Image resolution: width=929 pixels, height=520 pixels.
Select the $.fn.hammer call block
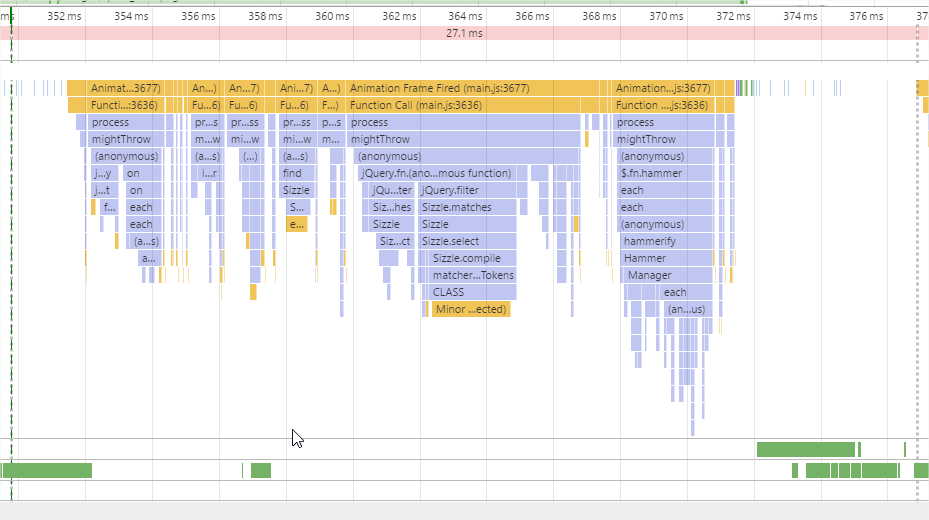point(665,173)
